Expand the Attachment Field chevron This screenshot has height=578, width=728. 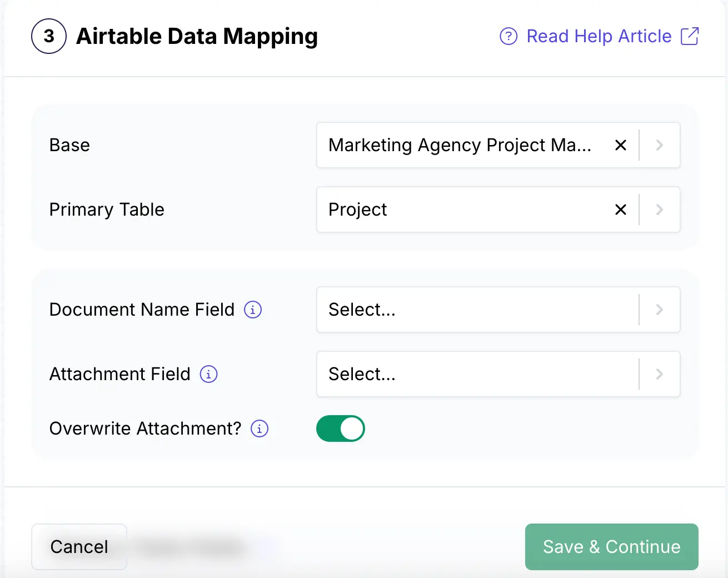pyautogui.click(x=659, y=374)
